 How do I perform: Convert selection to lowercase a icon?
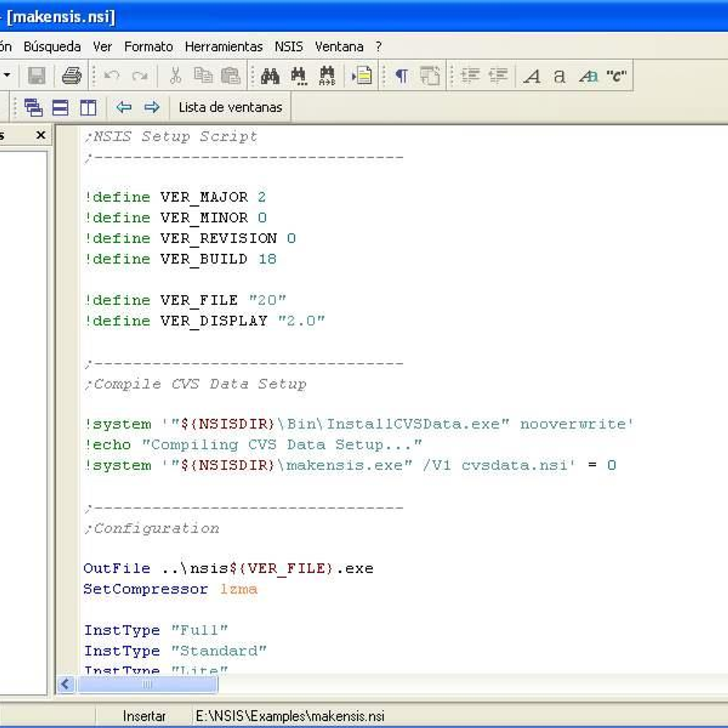pyautogui.click(x=559, y=76)
